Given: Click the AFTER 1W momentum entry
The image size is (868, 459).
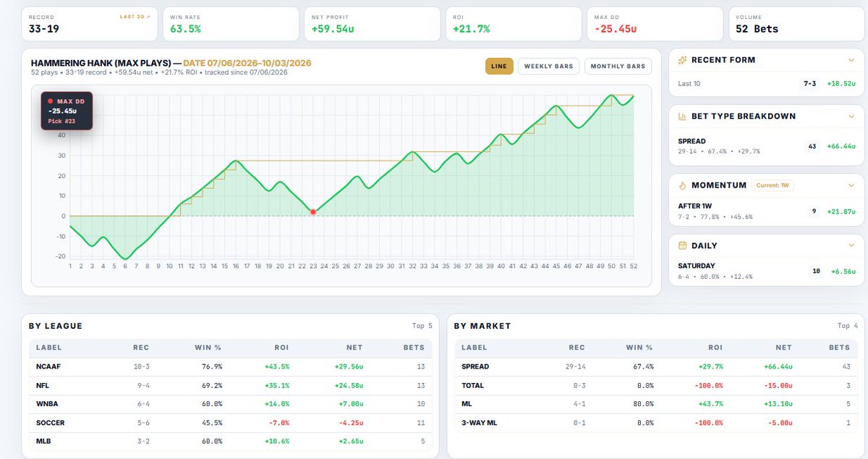Looking at the screenshot, I should [x=767, y=211].
